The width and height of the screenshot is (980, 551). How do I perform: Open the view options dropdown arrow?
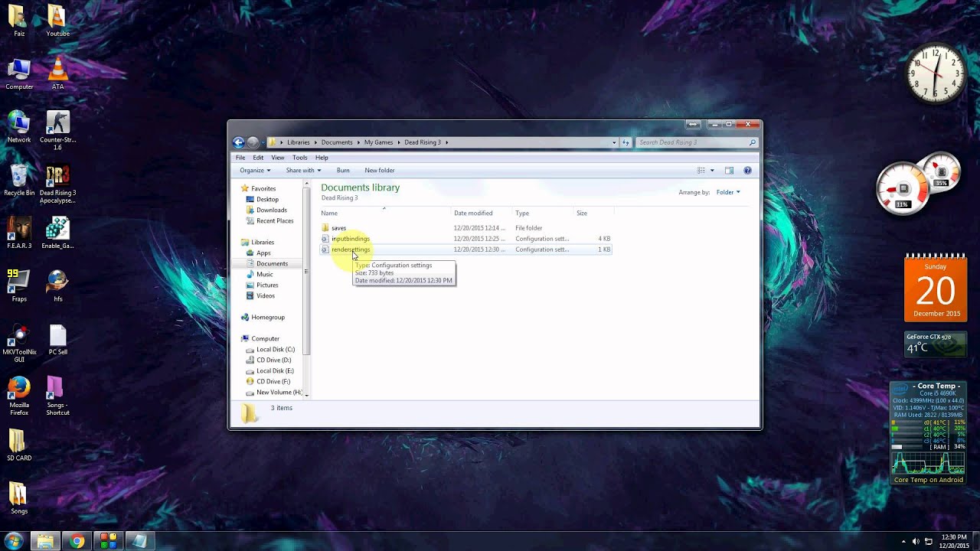(x=712, y=171)
